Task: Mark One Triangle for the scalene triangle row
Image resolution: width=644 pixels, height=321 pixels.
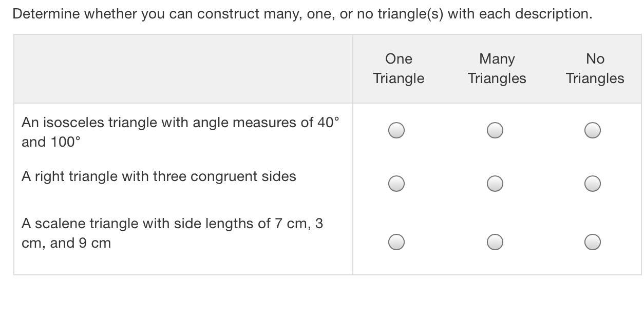Action: [x=396, y=242]
